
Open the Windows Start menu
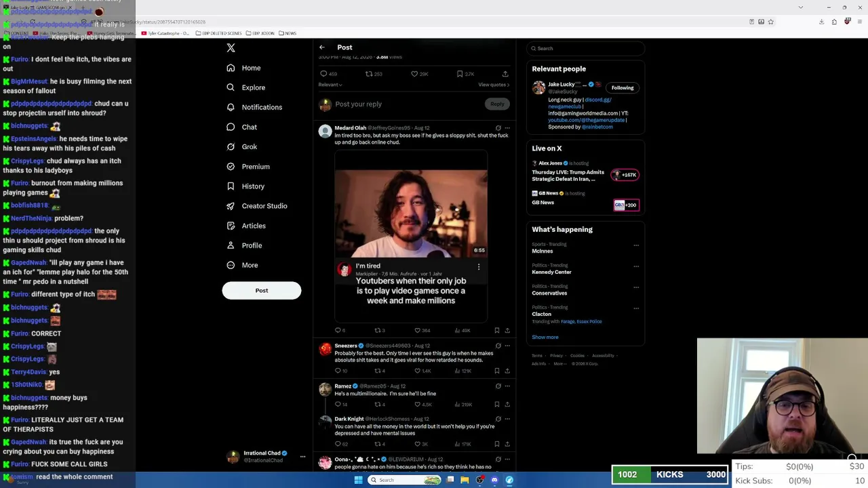pos(358,480)
